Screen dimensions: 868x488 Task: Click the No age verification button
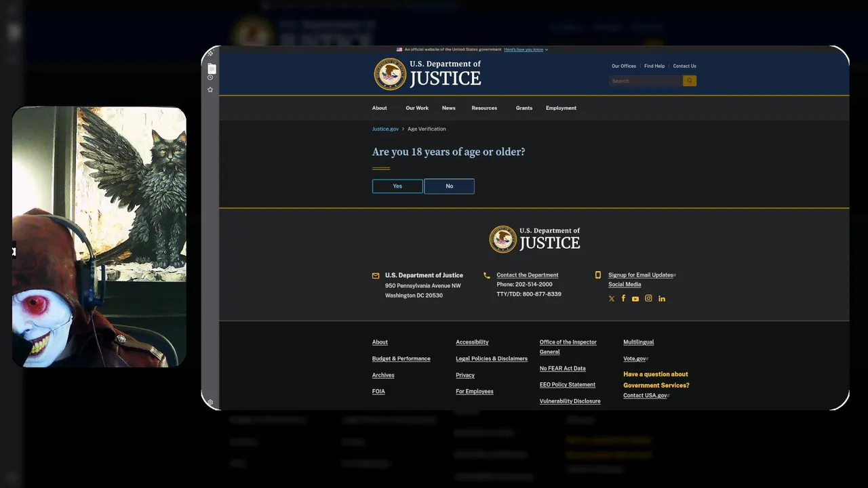pos(449,186)
